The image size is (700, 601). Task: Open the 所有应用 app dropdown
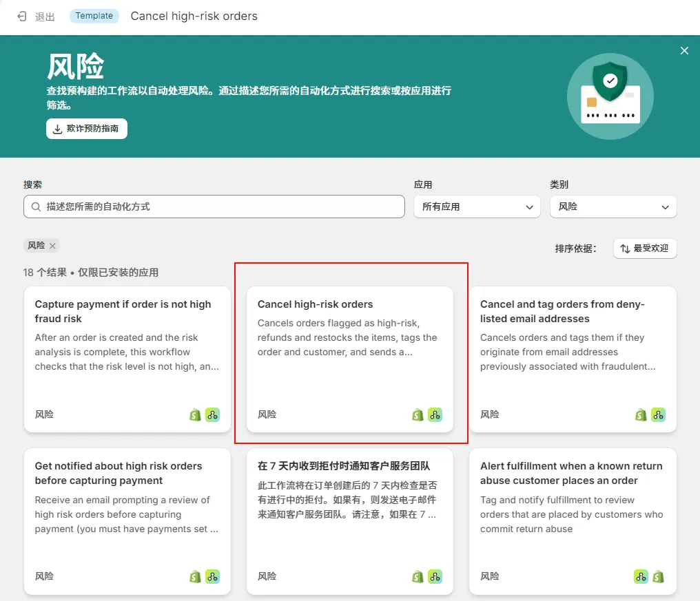coord(477,207)
